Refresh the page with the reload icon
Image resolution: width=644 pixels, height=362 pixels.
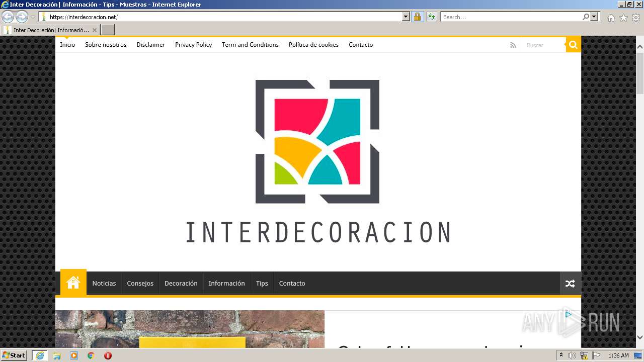point(431,17)
